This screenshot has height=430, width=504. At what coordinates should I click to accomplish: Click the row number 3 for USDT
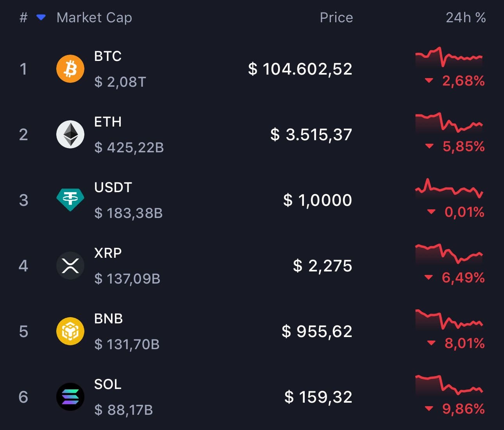pyautogui.click(x=23, y=200)
